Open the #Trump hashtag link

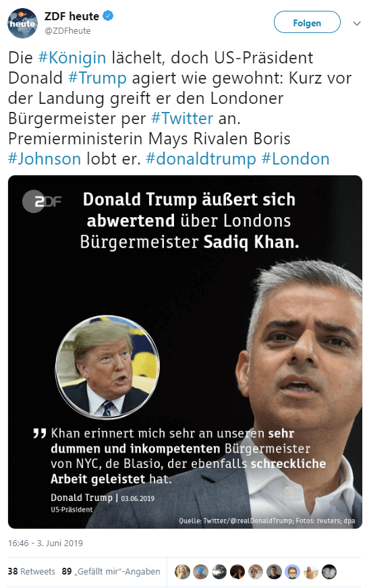click(98, 78)
